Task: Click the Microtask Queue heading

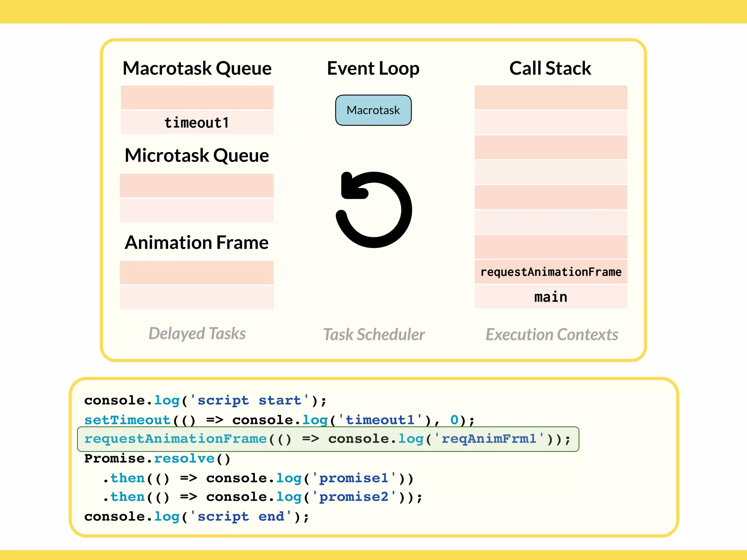Action: pos(197,155)
